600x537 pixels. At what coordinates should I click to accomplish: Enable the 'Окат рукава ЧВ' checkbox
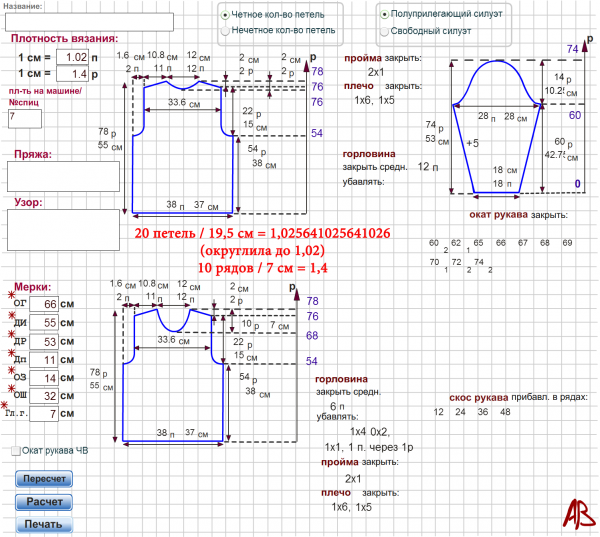click(x=14, y=451)
